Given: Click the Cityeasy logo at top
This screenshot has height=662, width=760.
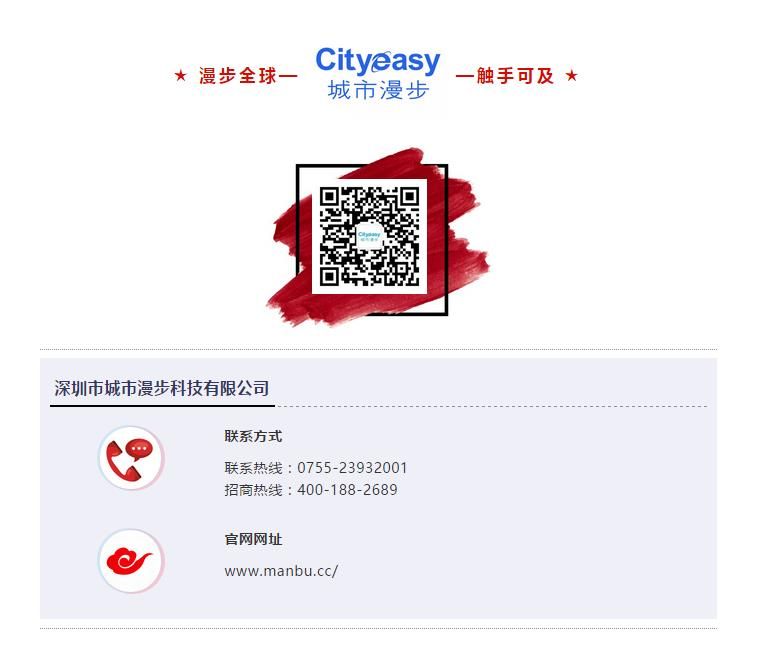Looking at the screenshot, I should [x=378, y=73].
